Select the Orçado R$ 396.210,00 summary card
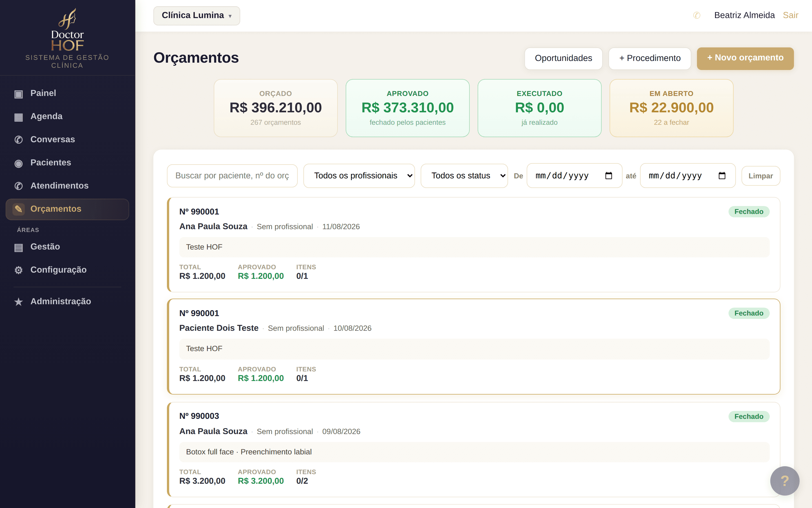 coord(275,108)
